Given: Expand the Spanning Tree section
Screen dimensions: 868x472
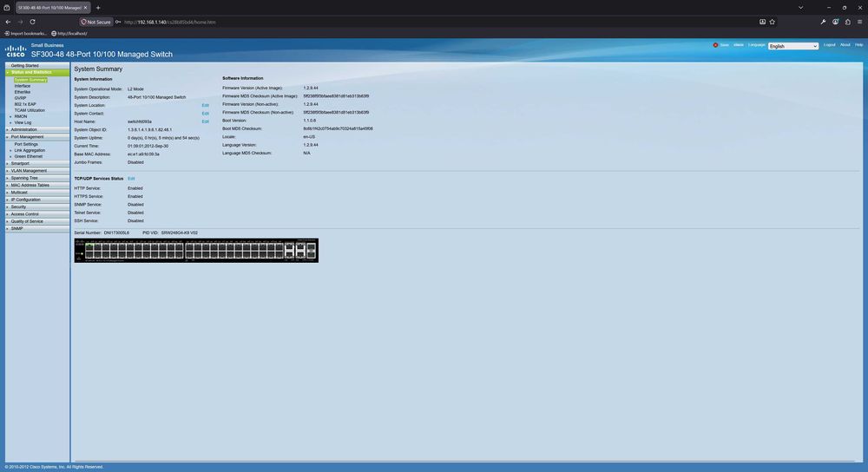Looking at the screenshot, I should pos(37,178).
